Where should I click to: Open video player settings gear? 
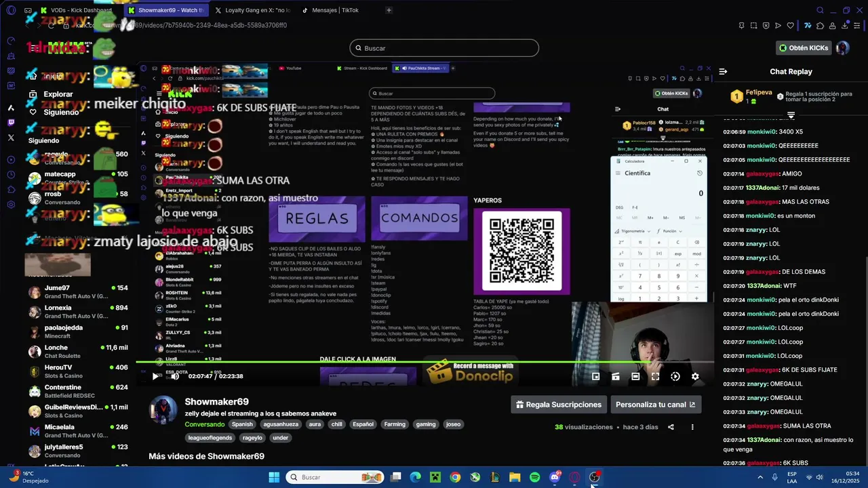click(x=695, y=376)
